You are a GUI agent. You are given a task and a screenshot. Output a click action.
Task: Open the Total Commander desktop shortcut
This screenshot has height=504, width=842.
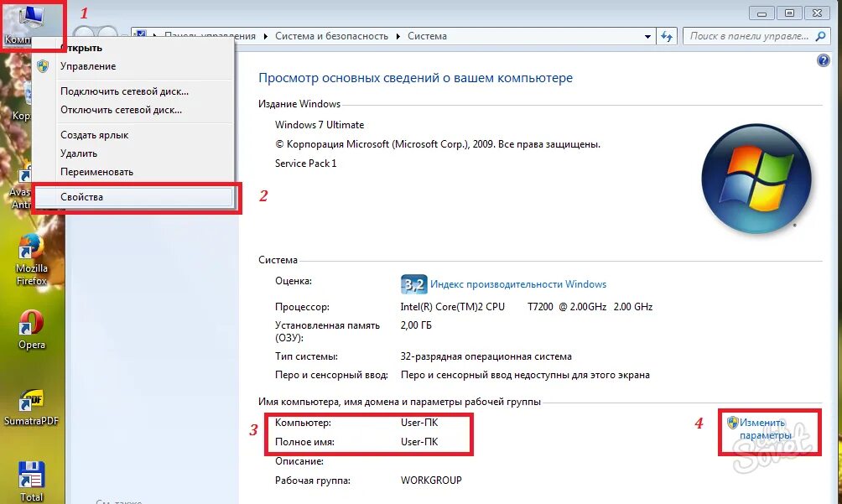coord(31,481)
